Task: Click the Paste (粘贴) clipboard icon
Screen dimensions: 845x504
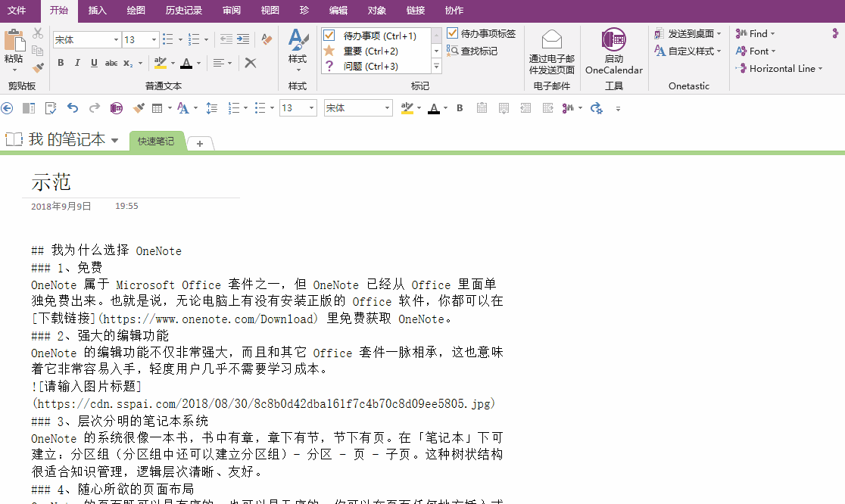Action: (x=14, y=41)
